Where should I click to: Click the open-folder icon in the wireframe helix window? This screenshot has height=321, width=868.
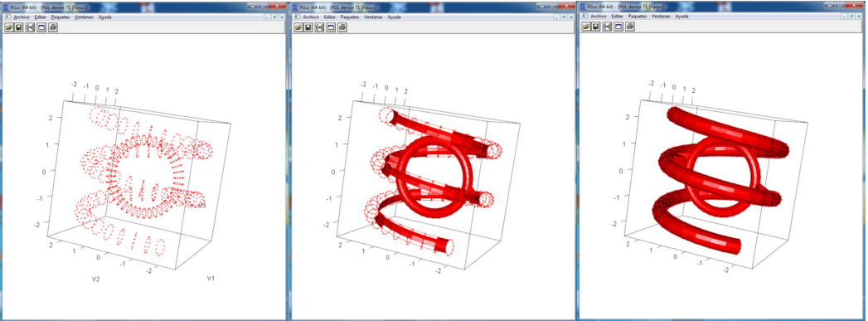298,27
